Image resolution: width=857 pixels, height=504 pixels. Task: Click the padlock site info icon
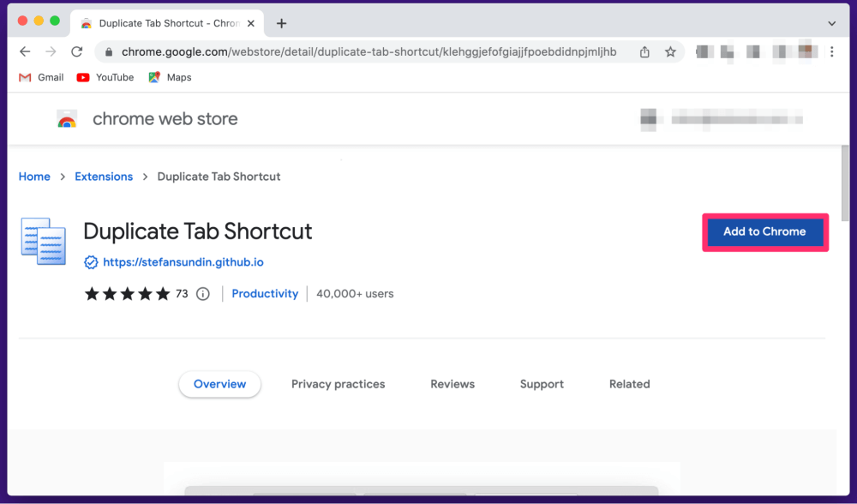click(x=109, y=52)
